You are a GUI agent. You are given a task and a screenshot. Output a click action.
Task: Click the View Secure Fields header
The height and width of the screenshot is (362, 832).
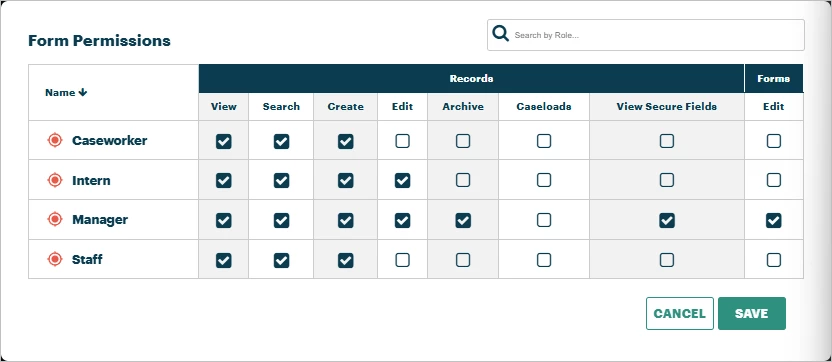[666, 107]
